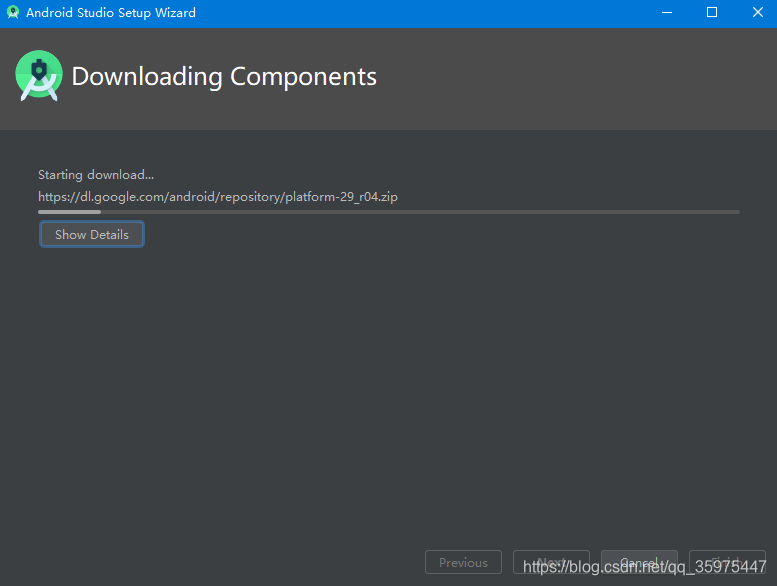Click the Previous button
Viewport: 777px width, 586px height.
463,562
